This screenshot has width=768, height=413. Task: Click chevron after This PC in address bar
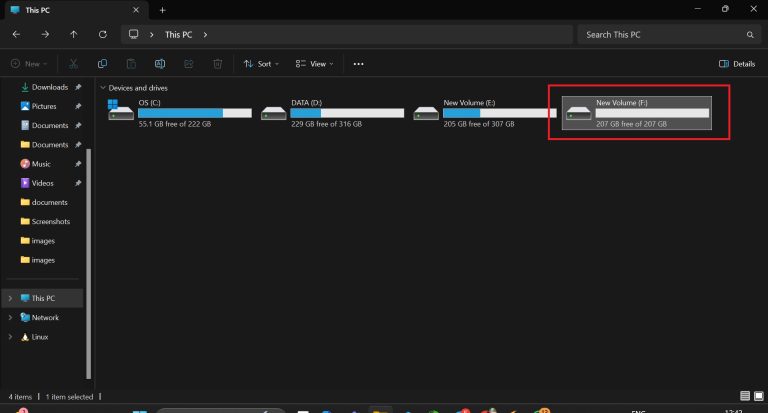coord(205,35)
